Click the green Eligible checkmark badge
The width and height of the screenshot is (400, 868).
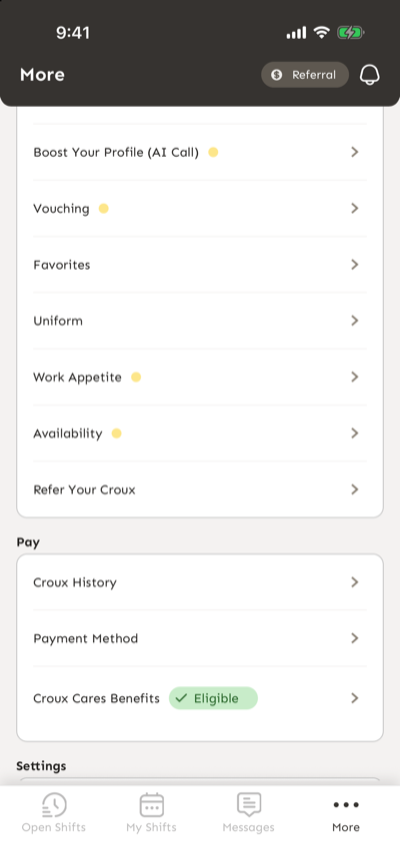click(x=213, y=698)
